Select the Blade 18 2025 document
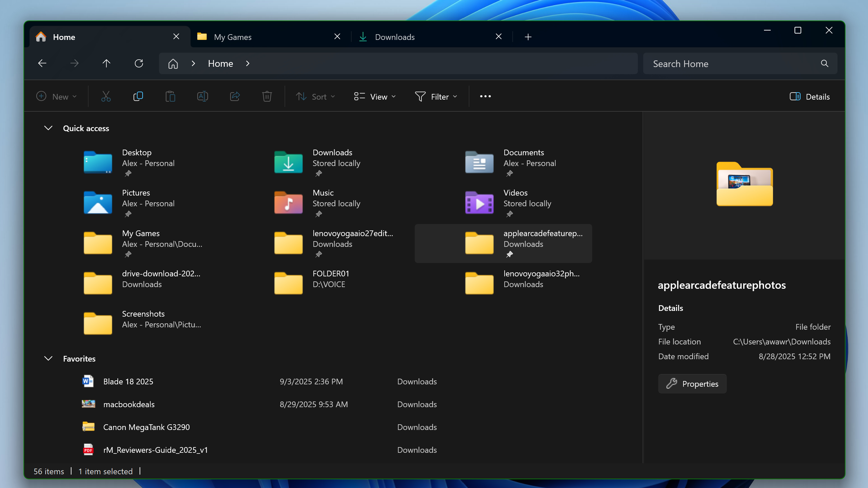This screenshot has height=488, width=868. coord(128,381)
